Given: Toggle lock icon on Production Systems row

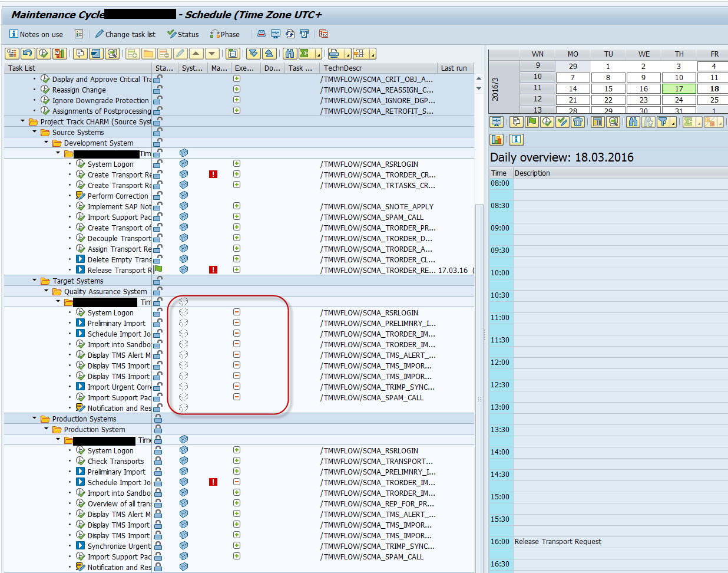Looking at the screenshot, I should 158,419.
